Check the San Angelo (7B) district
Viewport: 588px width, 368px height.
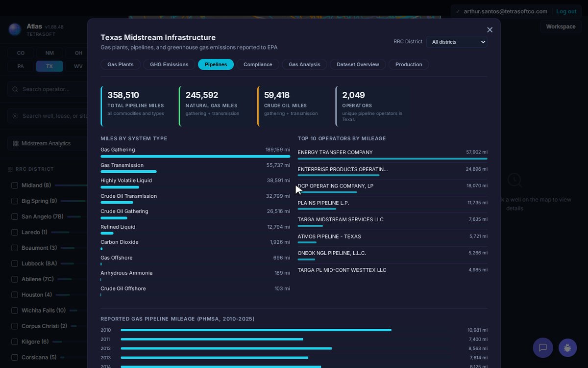point(15,217)
